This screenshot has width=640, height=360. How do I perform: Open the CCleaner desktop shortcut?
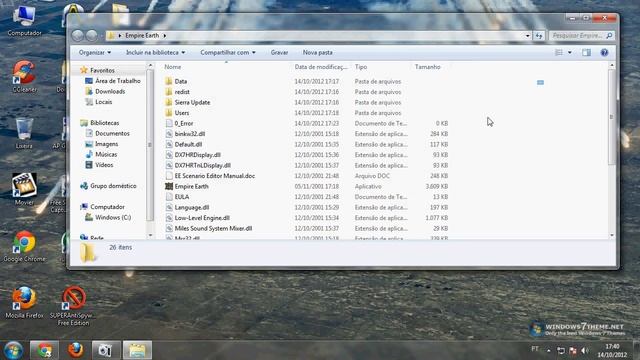tap(24, 76)
